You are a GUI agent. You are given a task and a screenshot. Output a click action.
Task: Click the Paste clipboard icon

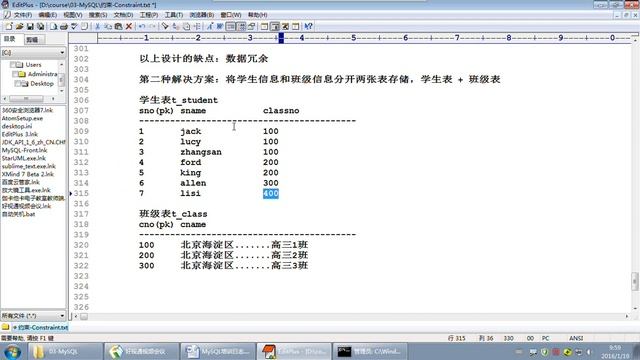(x=118, y=27)
